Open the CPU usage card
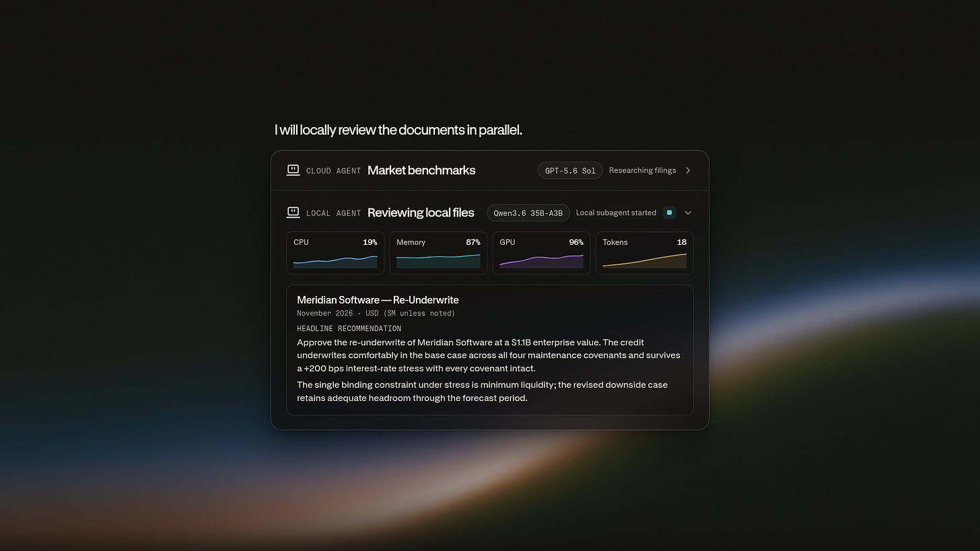 pyautogui.click(x=335, y=253)
